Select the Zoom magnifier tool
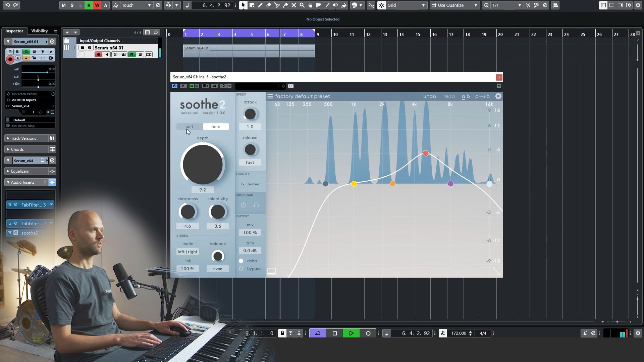644x362 pixels. click(x=302, y=5)
